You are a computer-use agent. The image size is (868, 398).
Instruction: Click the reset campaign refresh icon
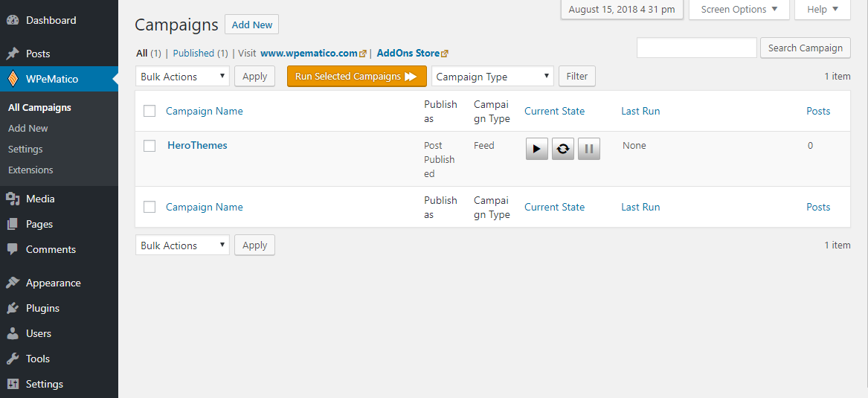563,148
